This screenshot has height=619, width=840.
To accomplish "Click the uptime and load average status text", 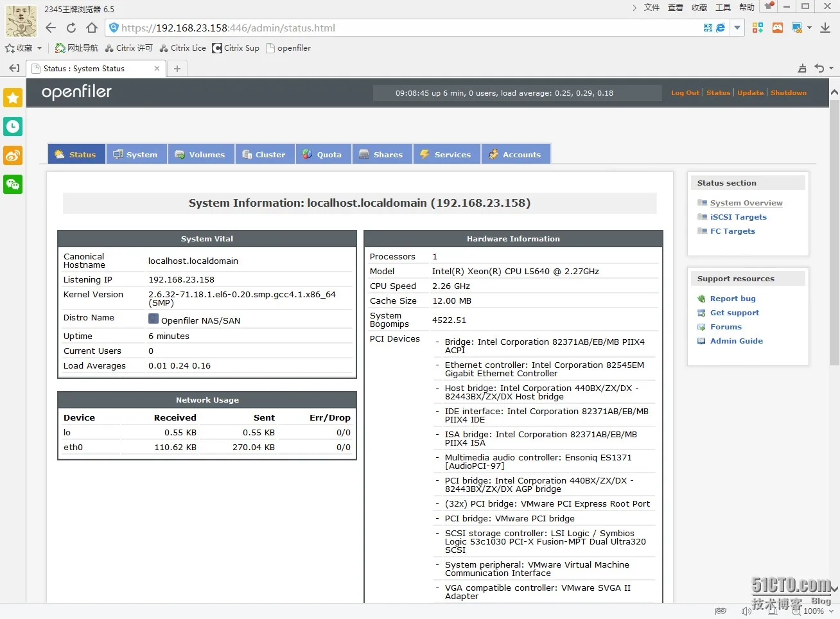I will 504,93.
